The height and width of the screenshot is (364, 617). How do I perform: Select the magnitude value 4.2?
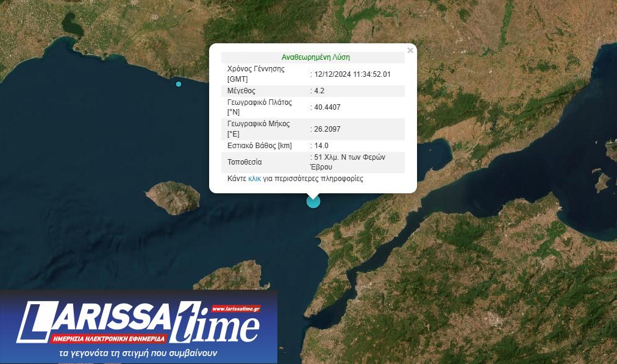click(319, 91)
